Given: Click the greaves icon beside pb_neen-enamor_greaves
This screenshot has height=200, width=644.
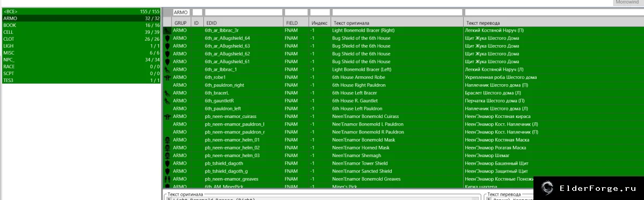Looking at the screenshot, I should coord(167,179).
